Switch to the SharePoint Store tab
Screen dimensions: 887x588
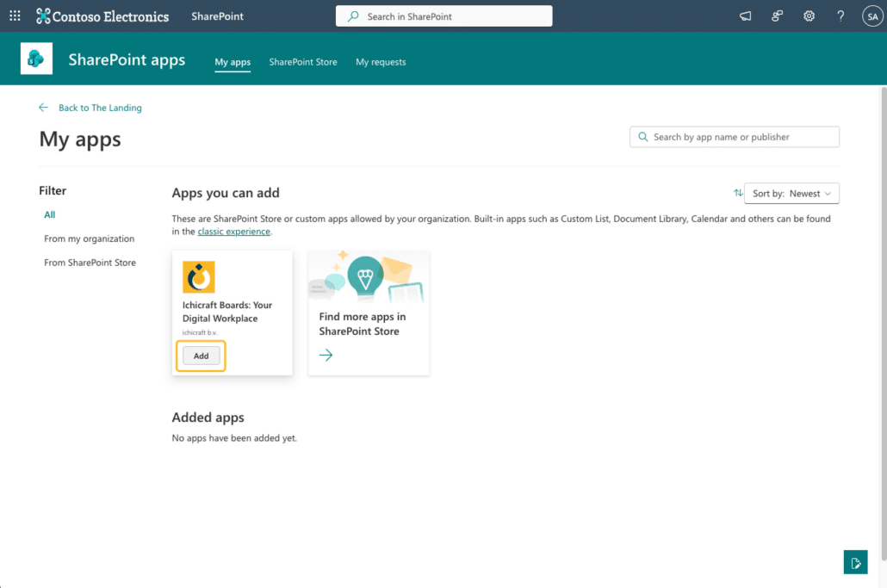click(303, 62)
